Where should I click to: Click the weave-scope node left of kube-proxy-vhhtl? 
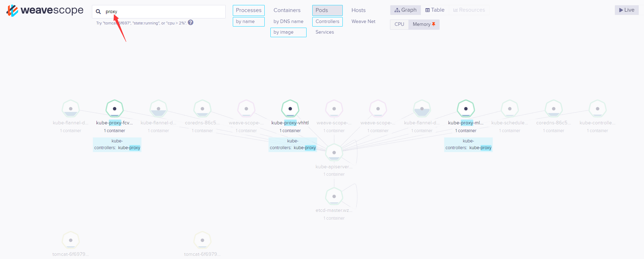coord(246,108)
